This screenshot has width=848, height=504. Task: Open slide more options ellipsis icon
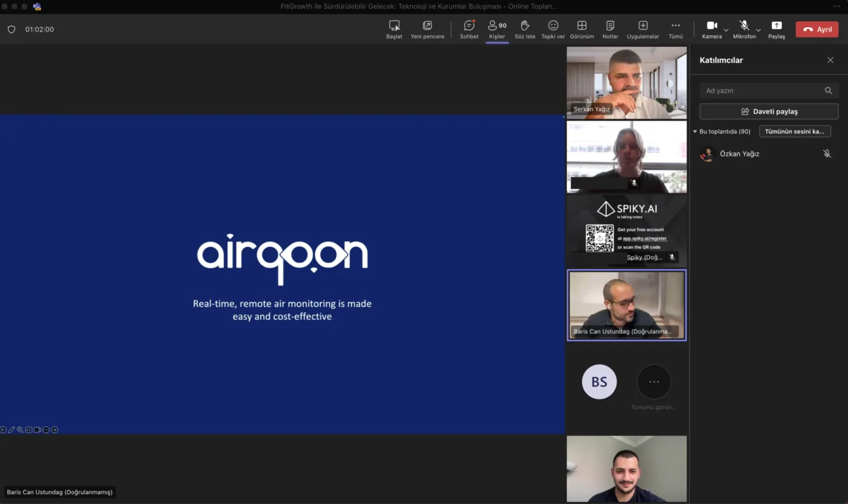pyautogui.click(x=46, y=430)
